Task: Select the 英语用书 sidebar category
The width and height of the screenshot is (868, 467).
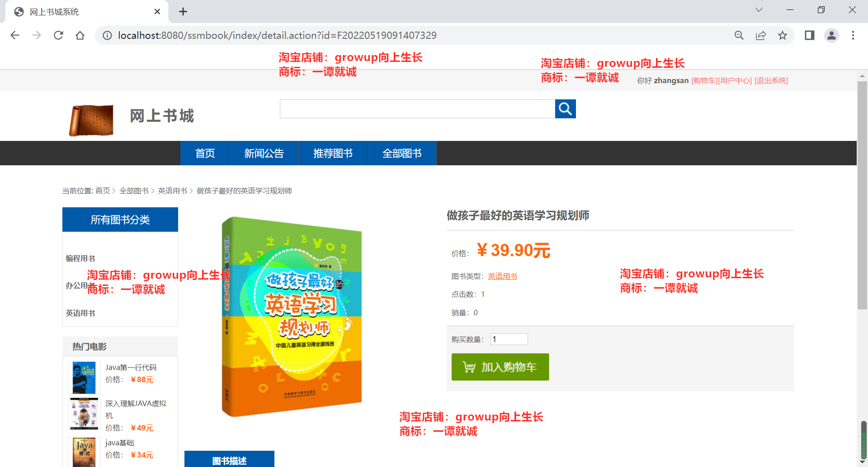Action: pos(80,313)
